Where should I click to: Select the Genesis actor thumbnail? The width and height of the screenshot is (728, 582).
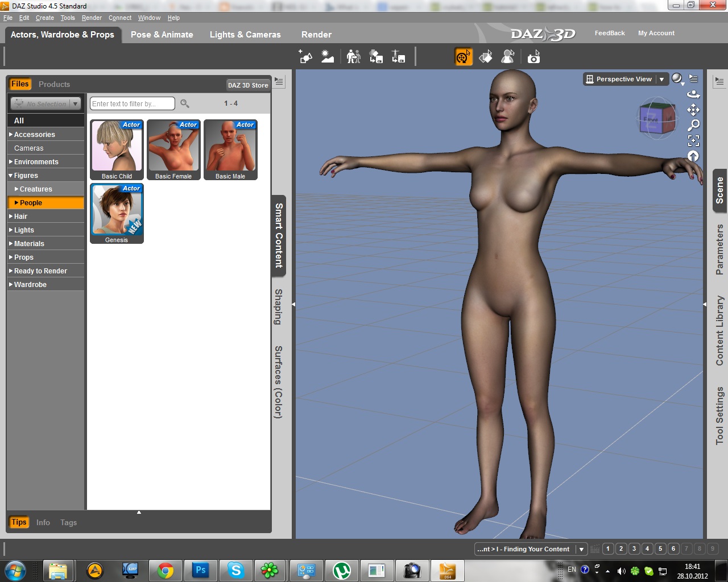(117, 213)
